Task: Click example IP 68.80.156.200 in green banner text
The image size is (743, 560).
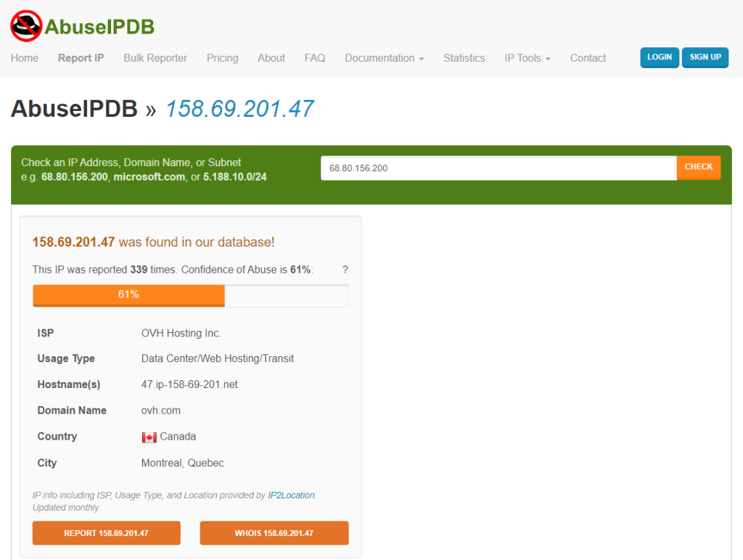Action: [x=75, y=177]
